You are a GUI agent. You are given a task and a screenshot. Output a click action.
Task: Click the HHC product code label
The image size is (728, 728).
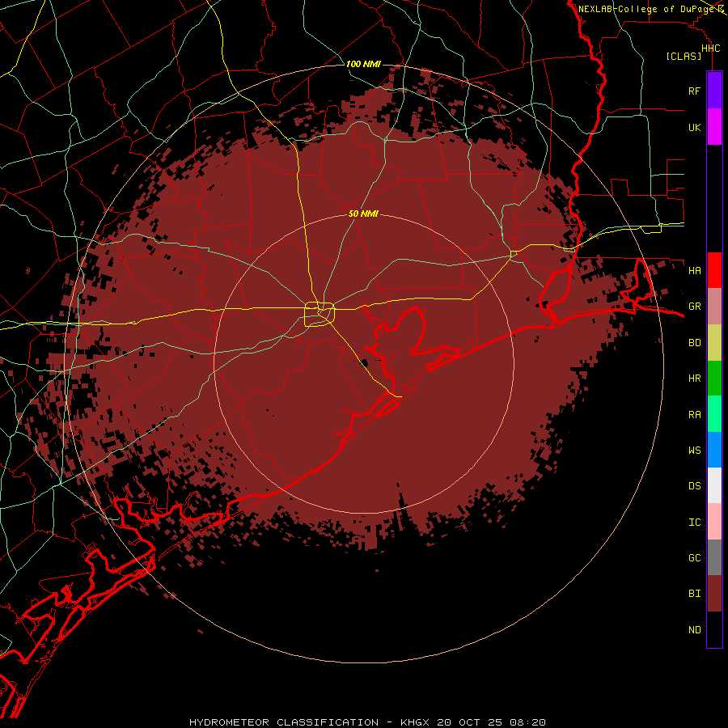(x=710, y=49)
